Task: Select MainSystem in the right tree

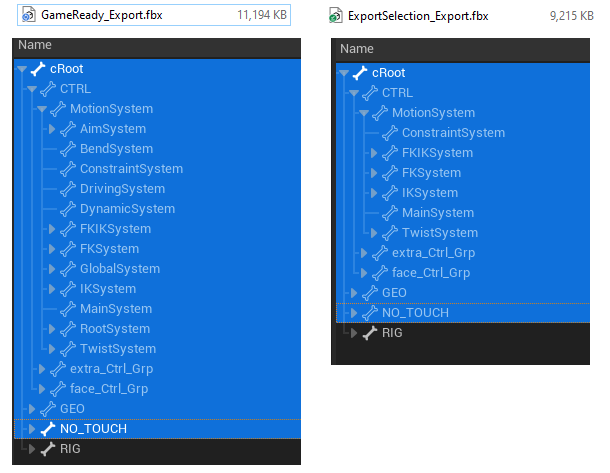Action: coord(438,213)
